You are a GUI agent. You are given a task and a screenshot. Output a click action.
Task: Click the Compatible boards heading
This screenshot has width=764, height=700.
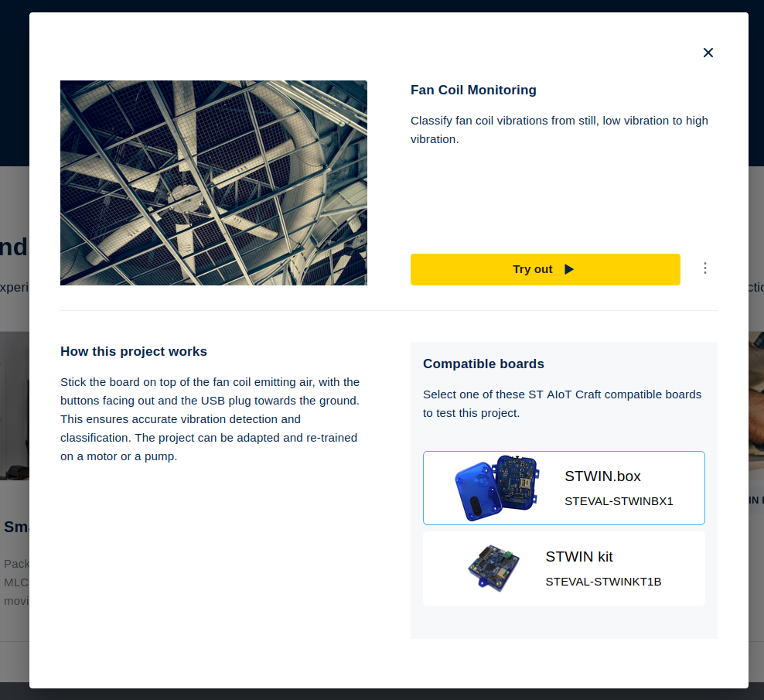point(483,364)
